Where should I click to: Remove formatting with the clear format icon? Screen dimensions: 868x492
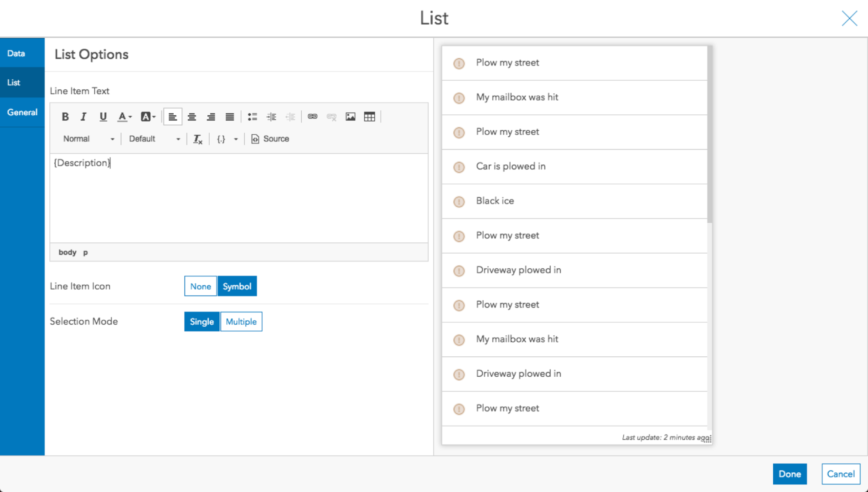[197, 139]
